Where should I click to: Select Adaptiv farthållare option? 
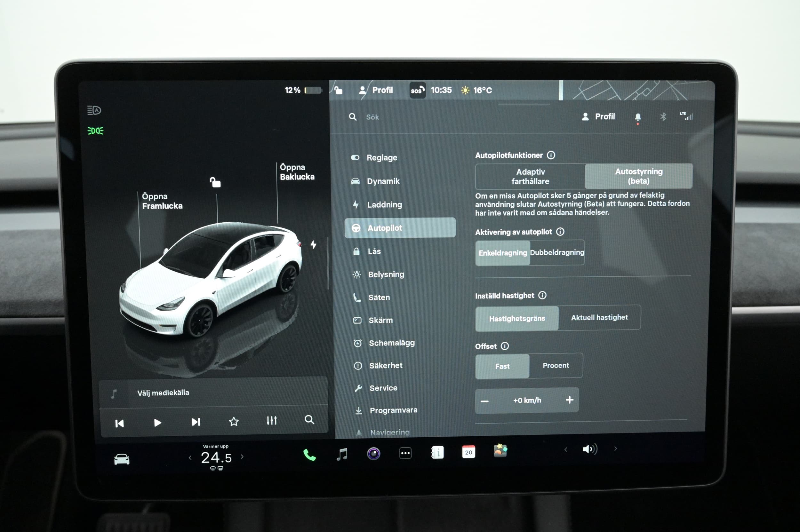coord(530,177)
